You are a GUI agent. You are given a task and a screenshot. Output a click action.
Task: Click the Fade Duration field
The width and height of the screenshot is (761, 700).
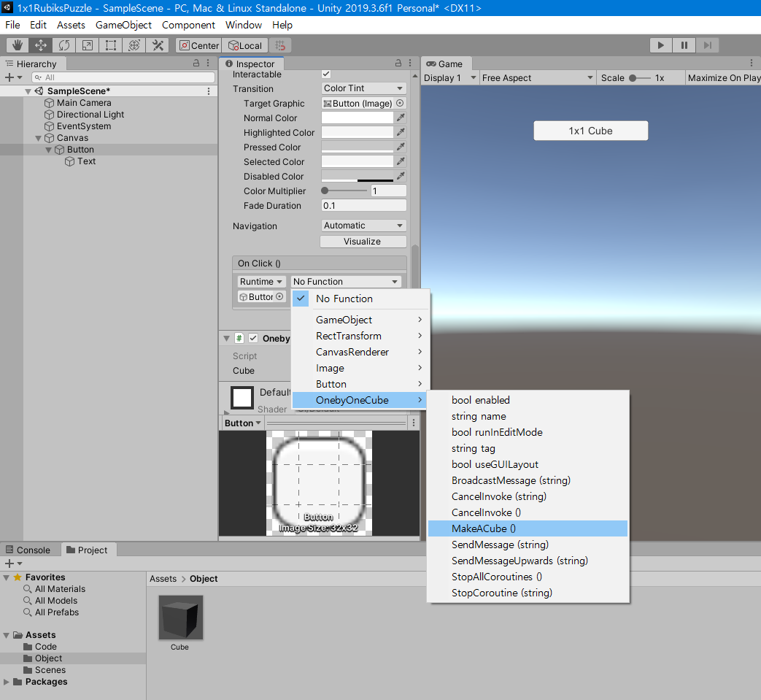click(x=363, y=205)
